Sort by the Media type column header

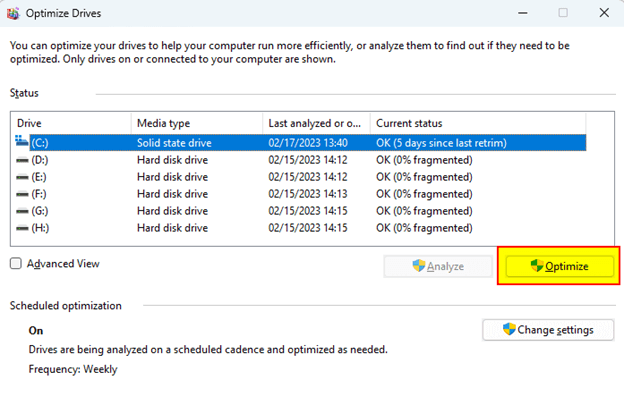click(x=196, y=123)
